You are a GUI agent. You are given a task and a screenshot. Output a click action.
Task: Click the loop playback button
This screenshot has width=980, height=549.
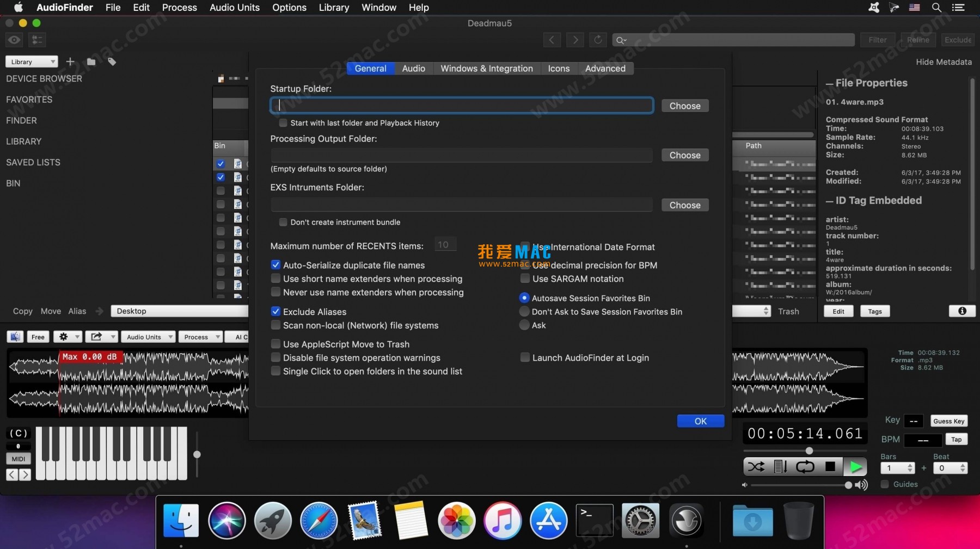tap(805, 467)
